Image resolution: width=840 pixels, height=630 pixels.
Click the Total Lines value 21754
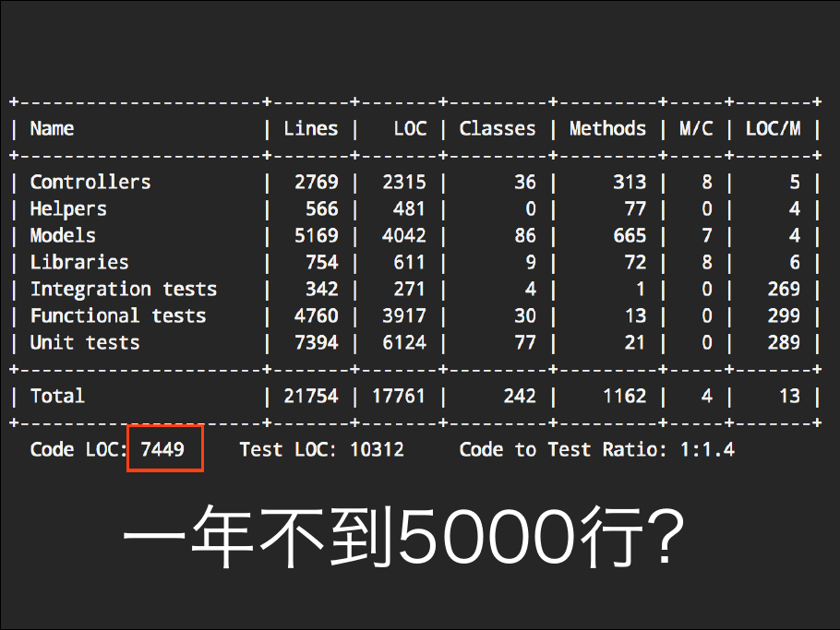click(310, 397)
